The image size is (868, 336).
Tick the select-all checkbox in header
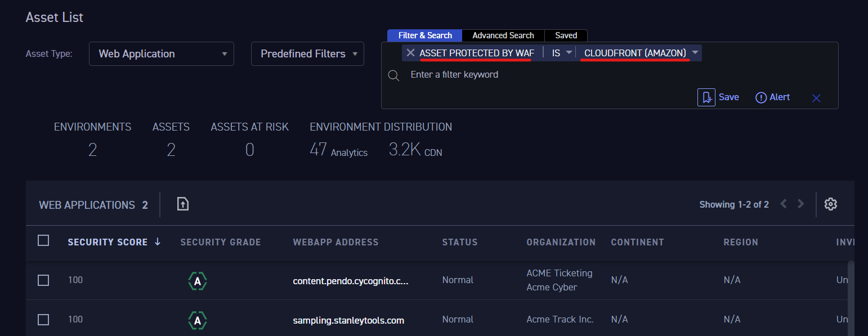43,241
